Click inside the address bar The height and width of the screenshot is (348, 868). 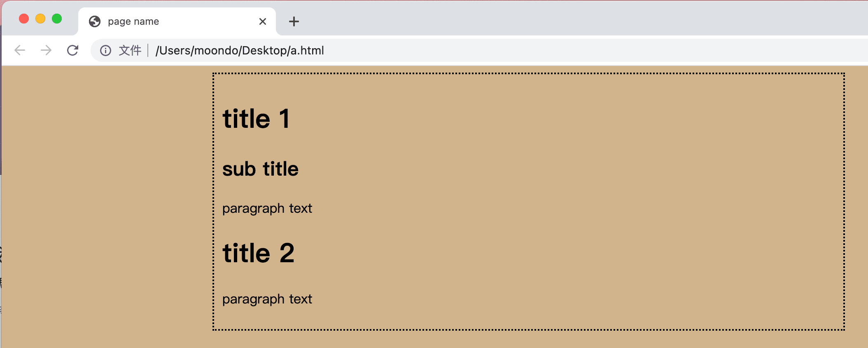coord(412,50)
